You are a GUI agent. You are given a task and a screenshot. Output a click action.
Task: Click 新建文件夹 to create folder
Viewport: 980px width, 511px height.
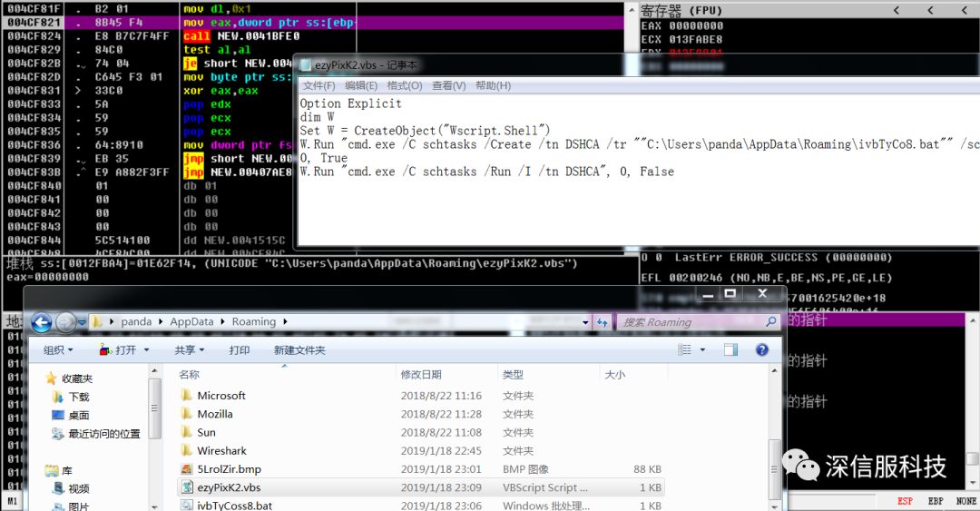point(300,349)
